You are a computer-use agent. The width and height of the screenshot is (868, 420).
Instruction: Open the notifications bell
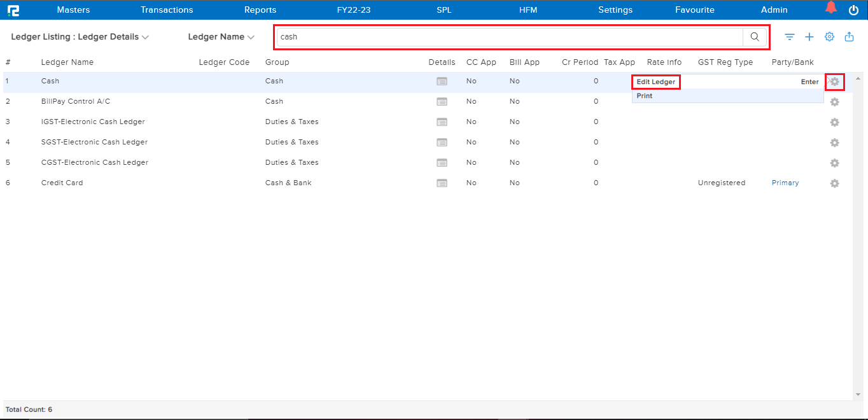830,8
